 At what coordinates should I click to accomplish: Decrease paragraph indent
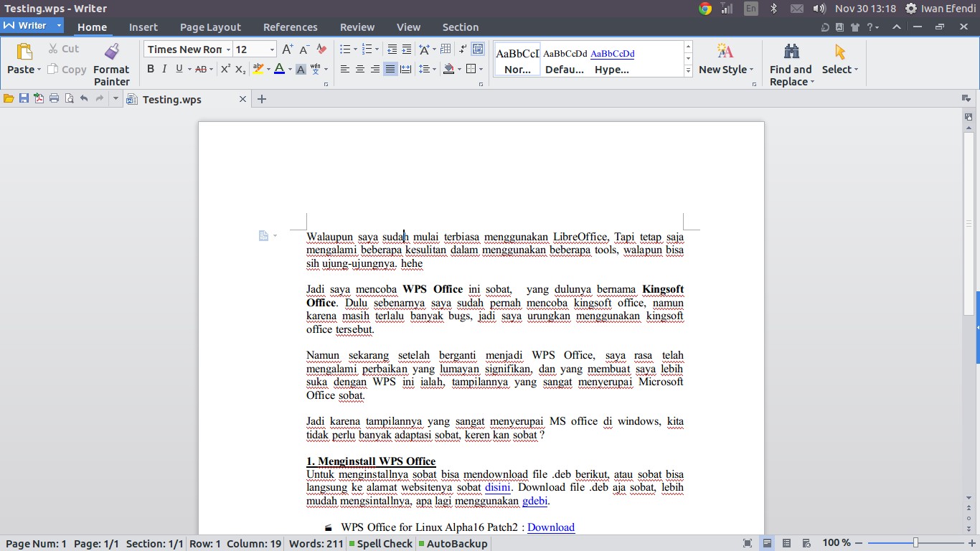pos(392,49)
